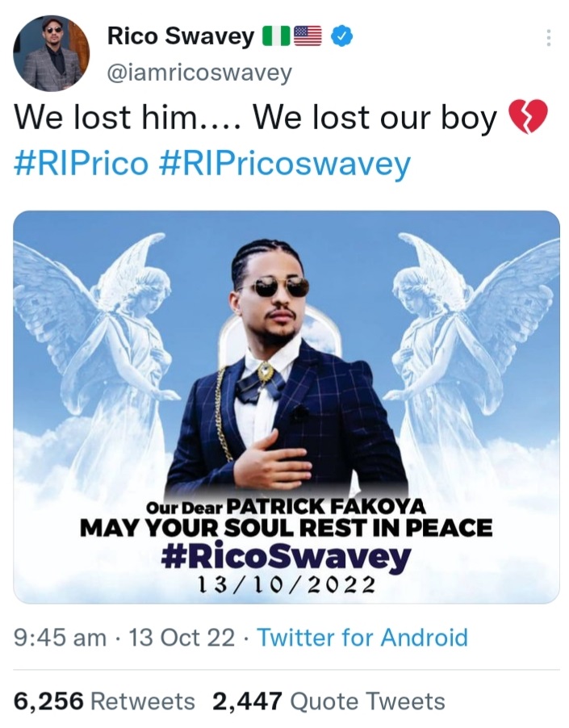Screen dimensions: 569x728
Task: Click the Nigerian flag emoji
Action: pyautogui.click(x=276, y=36)
